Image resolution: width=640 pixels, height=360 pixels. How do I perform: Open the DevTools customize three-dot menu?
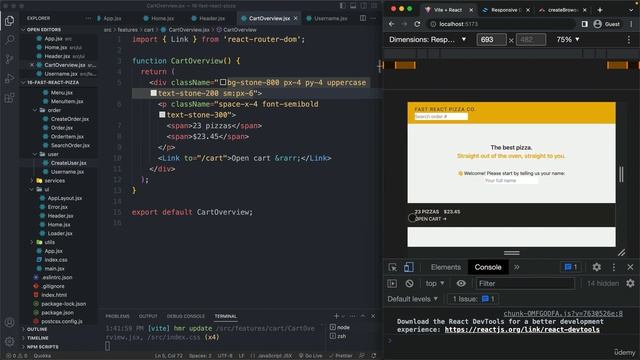point(613,267)
